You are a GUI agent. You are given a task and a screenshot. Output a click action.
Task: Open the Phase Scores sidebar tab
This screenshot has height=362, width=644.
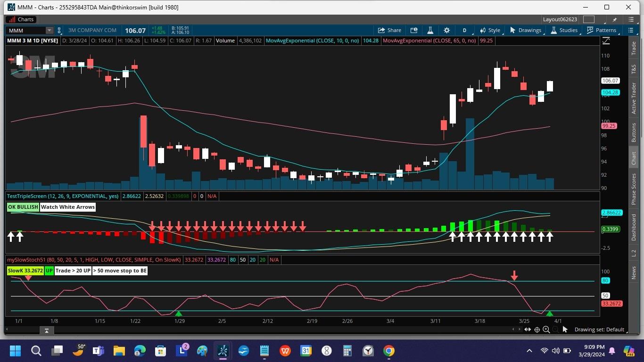tap(634, 189)
